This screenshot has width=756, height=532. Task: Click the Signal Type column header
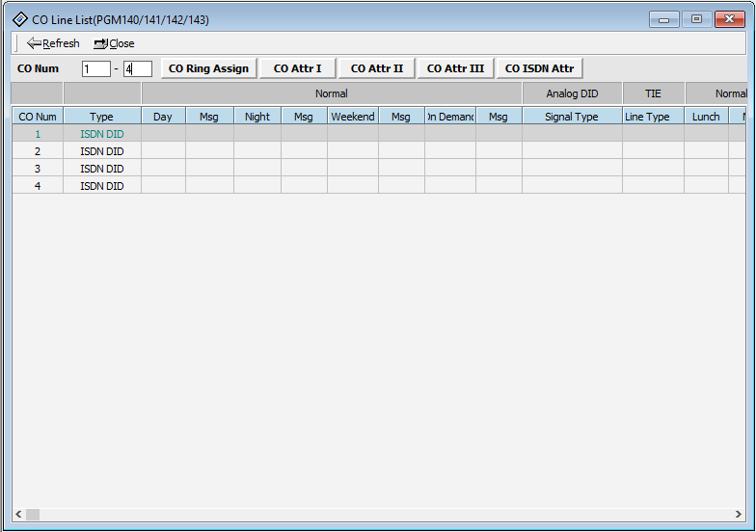point(571,117)
